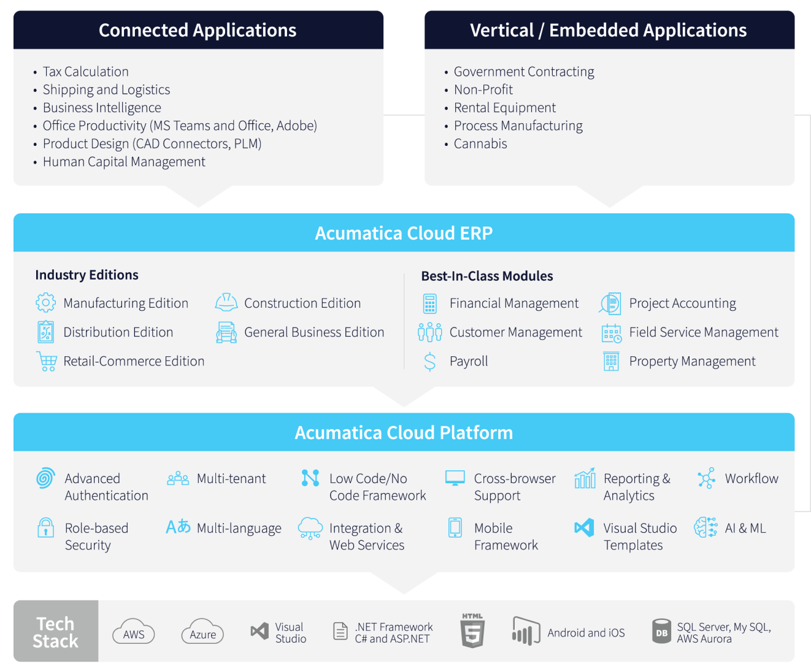Click the Acumatica Cloud Platform banner
The image size is (811, 672).
404,432
